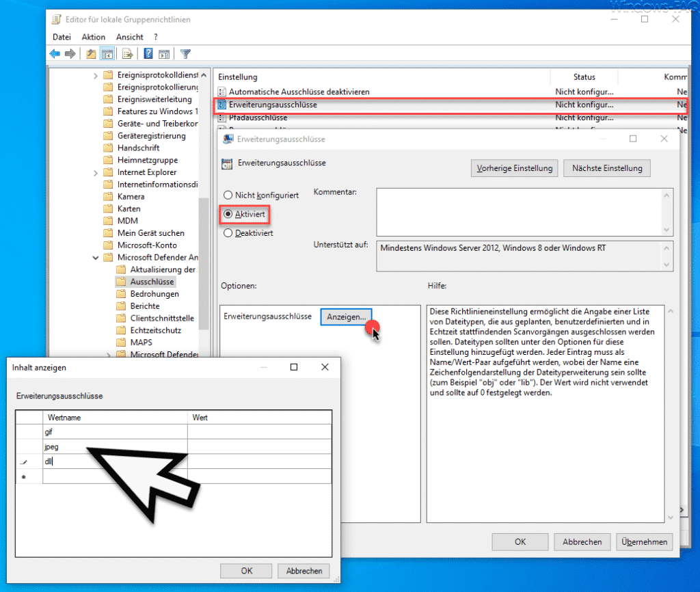The width and height of the screenshot is (700, 592).
Task: Click OK in Inhalt anzeigen dialog
Action: tap(246, 571)
